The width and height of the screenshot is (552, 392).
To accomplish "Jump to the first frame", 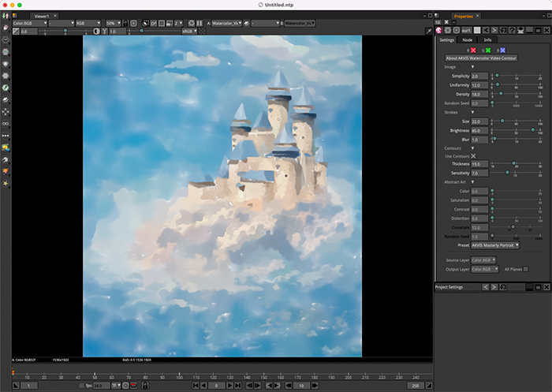I will point(196,386).
